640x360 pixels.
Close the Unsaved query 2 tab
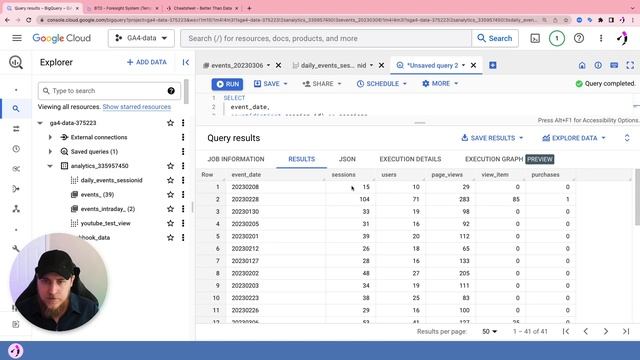tap(473, 65)
